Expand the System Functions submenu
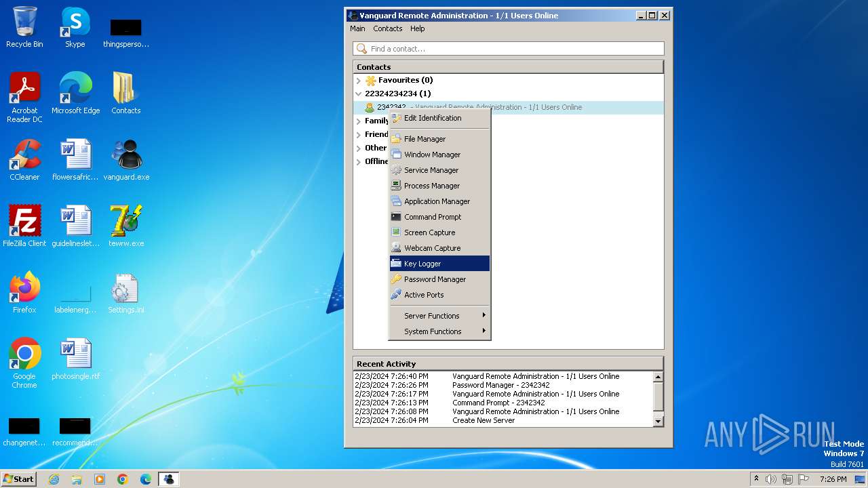This screenshot has height=488, width=868. 439,331
